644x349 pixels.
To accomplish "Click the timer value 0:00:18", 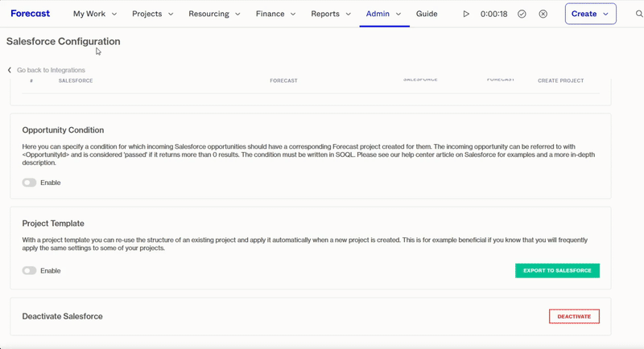I will pyautogui.click(x=493, y=14).
